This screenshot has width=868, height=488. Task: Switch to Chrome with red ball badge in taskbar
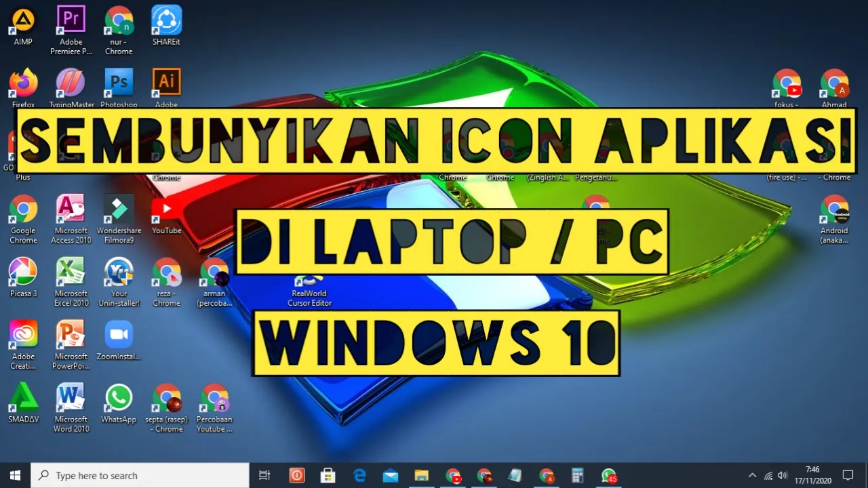[x=484, y=476]
